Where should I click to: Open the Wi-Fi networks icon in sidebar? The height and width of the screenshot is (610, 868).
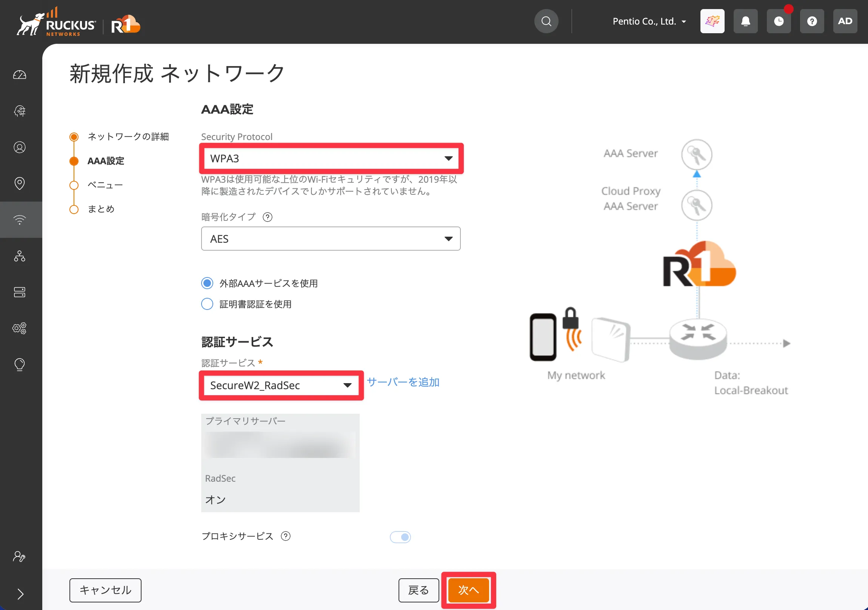tap(20, 220)
